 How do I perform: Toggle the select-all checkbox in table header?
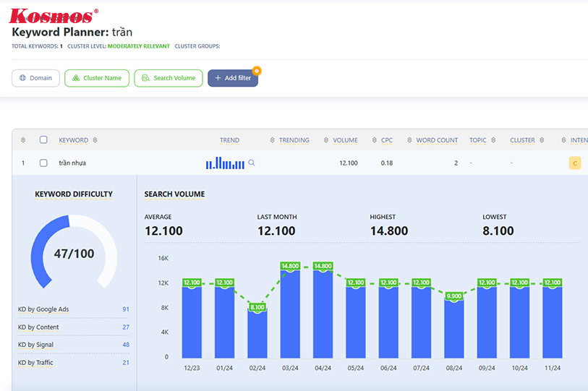pyautogui.click(x=43, y=139)
